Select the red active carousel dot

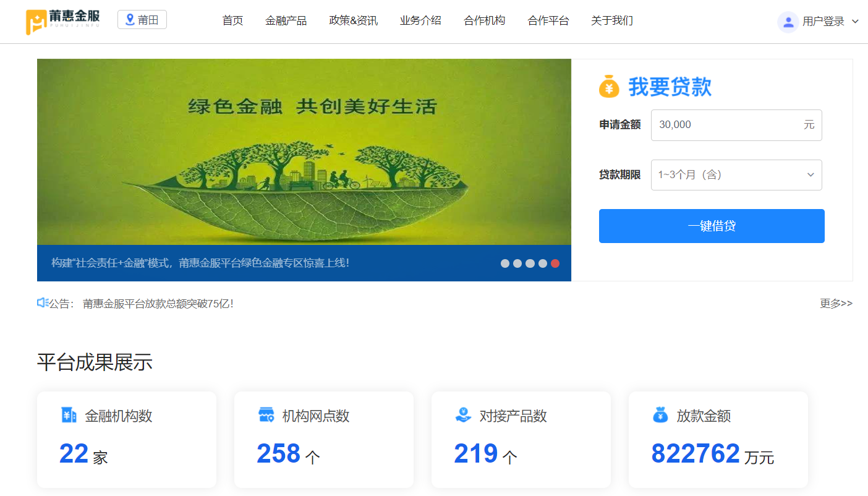click(x=555, y=263)
